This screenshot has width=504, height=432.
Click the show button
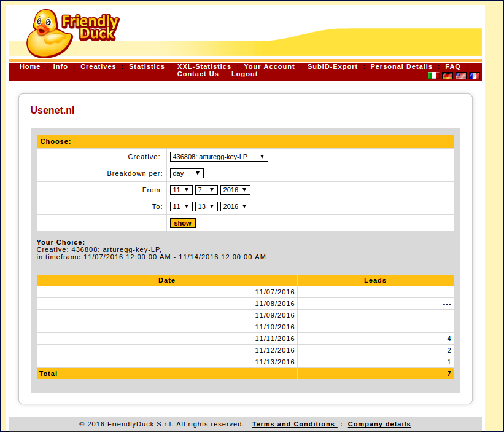pyautogui.click(x=182, y=223)
